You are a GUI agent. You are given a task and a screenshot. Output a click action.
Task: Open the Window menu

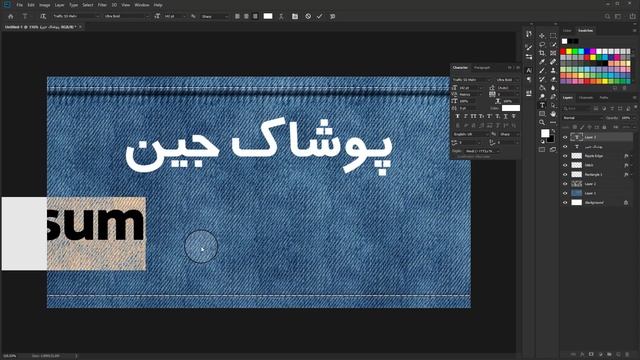click(142, 5)
